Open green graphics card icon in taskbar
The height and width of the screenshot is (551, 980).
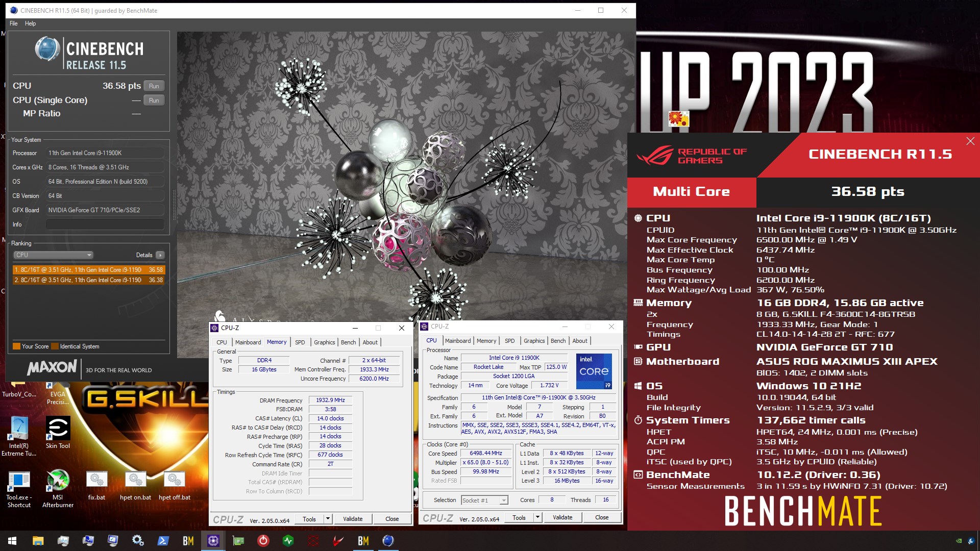click(x=238, y=541)
